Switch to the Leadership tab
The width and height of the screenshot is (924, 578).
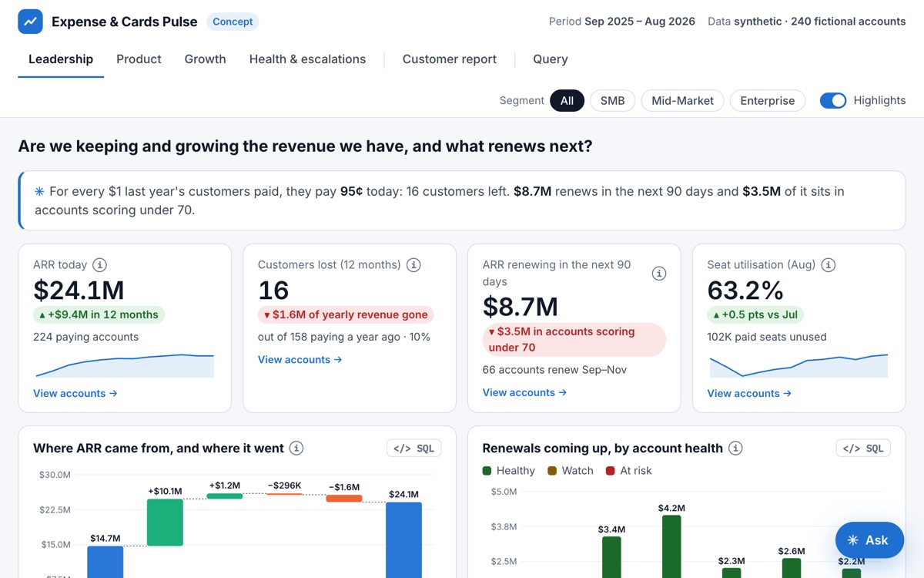point(61,59)
